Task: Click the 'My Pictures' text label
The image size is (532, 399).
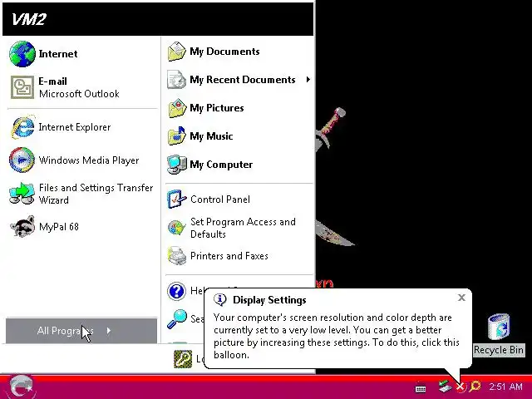Action: (217, 108)
